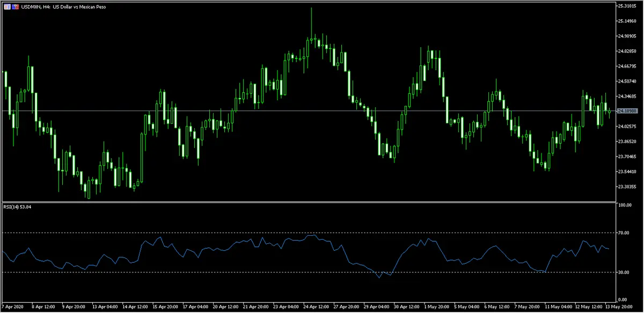644x313 pixels.
Task: Click the 24.34685 price axis value
Action: click(627, 96)
